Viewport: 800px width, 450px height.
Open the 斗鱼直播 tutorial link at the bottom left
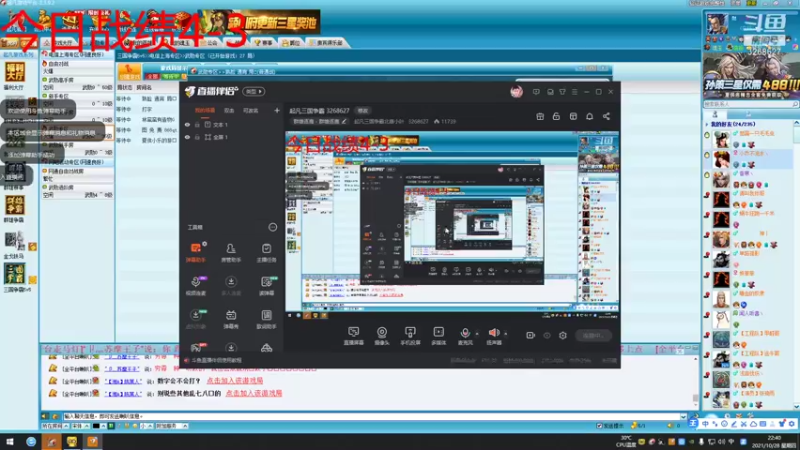pyautogui.click(x=214, y=360)
